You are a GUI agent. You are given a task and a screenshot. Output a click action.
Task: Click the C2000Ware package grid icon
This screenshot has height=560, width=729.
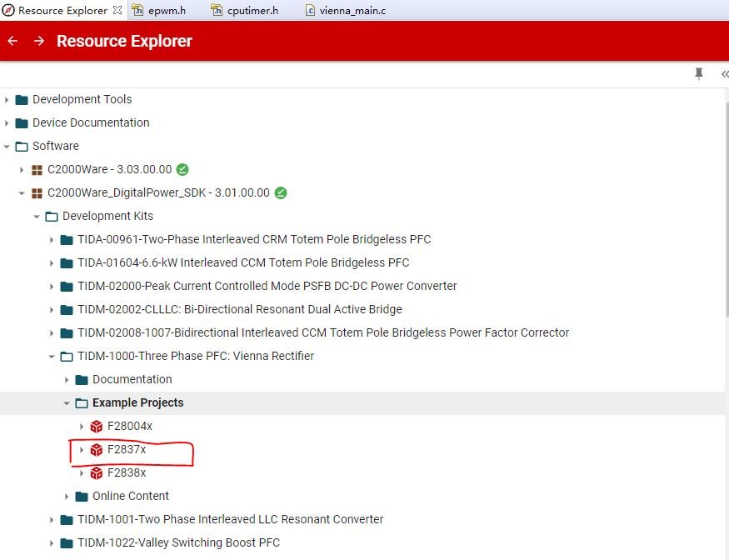coord(37,170)
